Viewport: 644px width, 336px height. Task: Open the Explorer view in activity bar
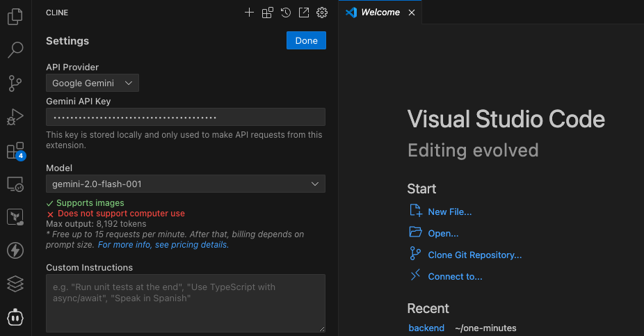pos(15,17)
